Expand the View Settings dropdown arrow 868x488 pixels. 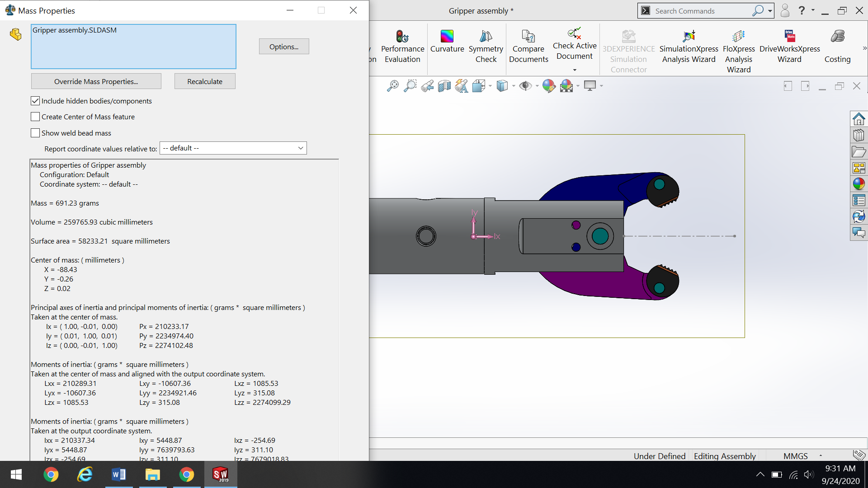[601, 86]
